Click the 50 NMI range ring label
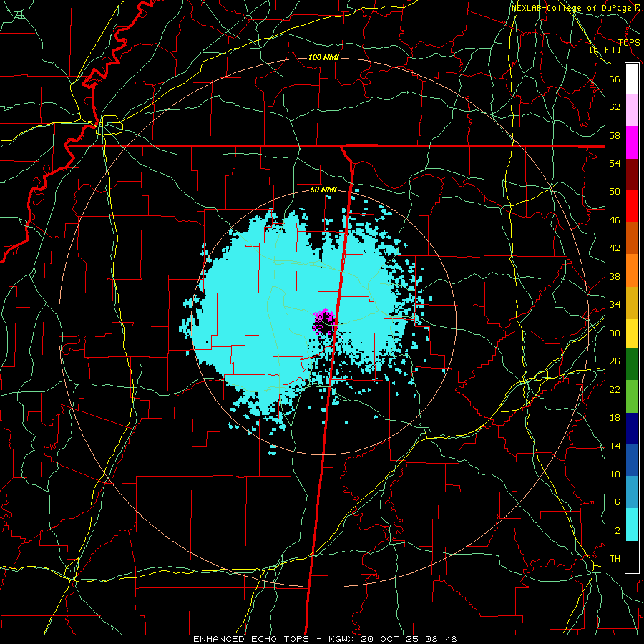This screenshot has width=644, height=644. coord(323,190)
